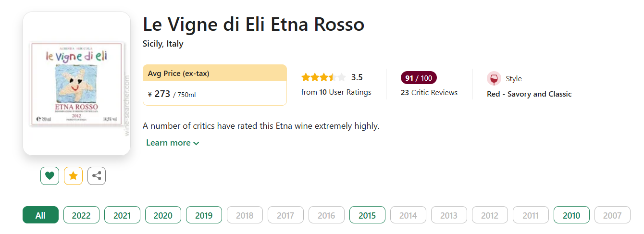Select the 2022 vintage tab
This screenshot has width=644, height=234.
pyautogui.click(x=81, y=215)
